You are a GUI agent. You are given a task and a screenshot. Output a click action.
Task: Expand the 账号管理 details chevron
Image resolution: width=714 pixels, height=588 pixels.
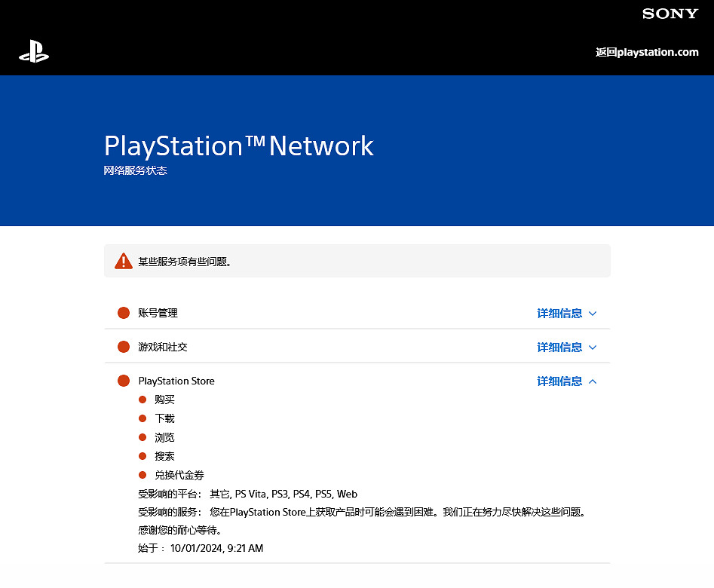click(x=593, y=314)
